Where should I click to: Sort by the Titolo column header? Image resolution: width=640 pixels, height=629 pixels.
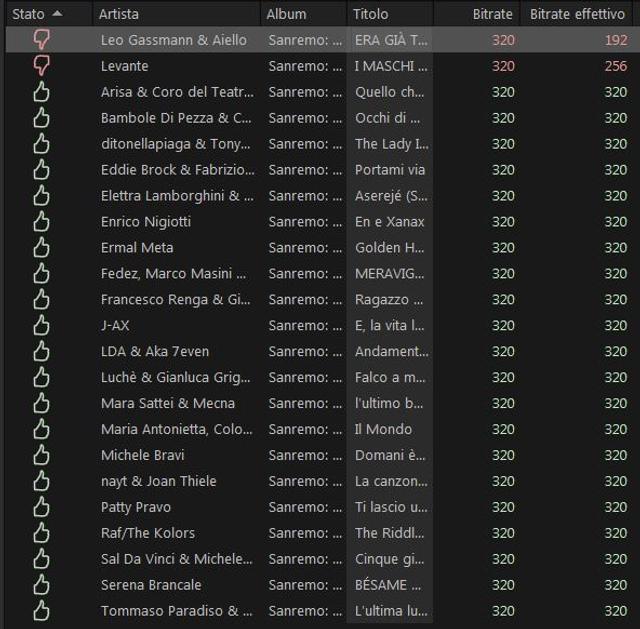(390, 14)
